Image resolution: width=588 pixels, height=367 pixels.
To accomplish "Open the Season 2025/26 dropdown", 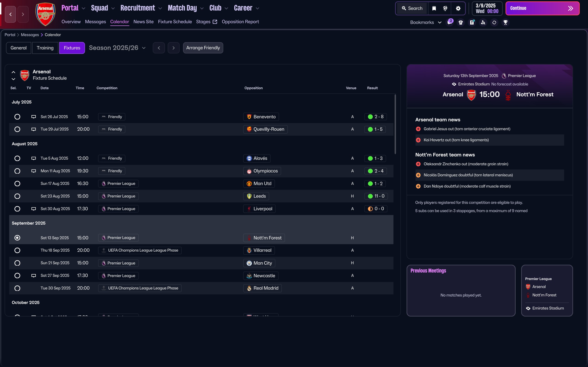I will point(117,48).
